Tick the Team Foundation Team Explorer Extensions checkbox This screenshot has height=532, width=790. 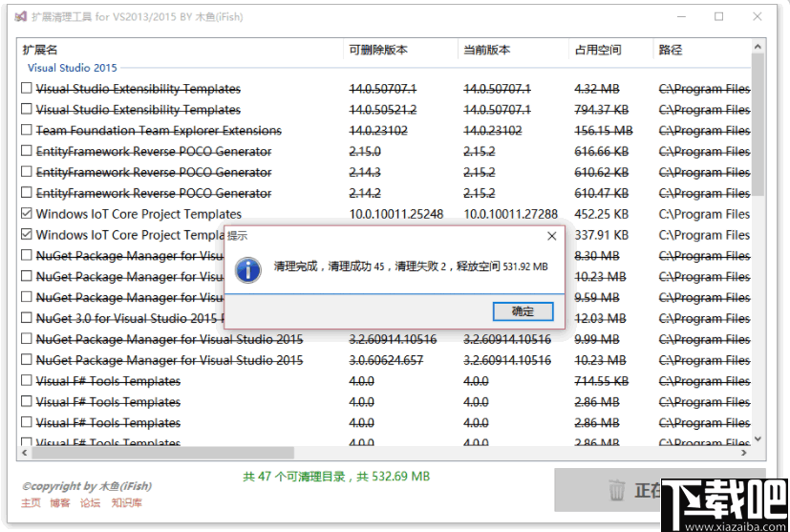[27, 130]
